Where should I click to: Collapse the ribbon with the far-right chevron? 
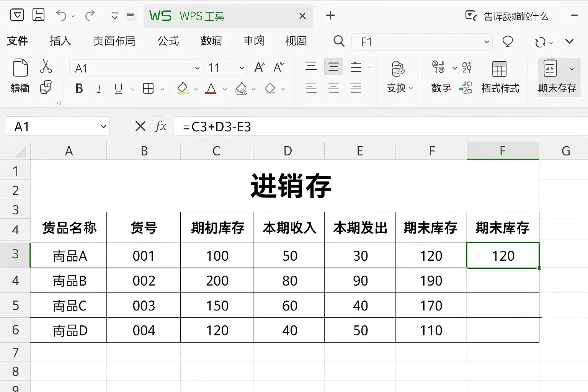click(x=569, y=41)
